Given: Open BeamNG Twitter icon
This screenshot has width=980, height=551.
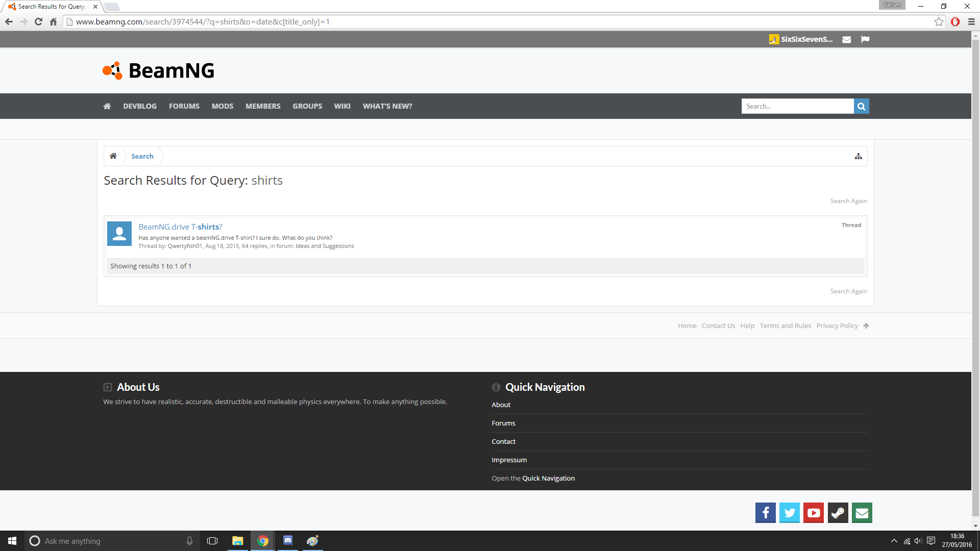Looking at the screenshot, I should [x=789, y=513].
